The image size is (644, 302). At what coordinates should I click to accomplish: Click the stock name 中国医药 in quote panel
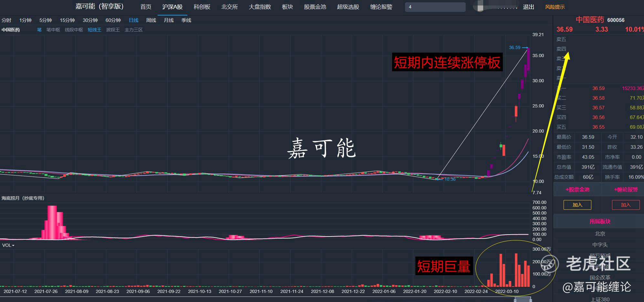(590, 20)
